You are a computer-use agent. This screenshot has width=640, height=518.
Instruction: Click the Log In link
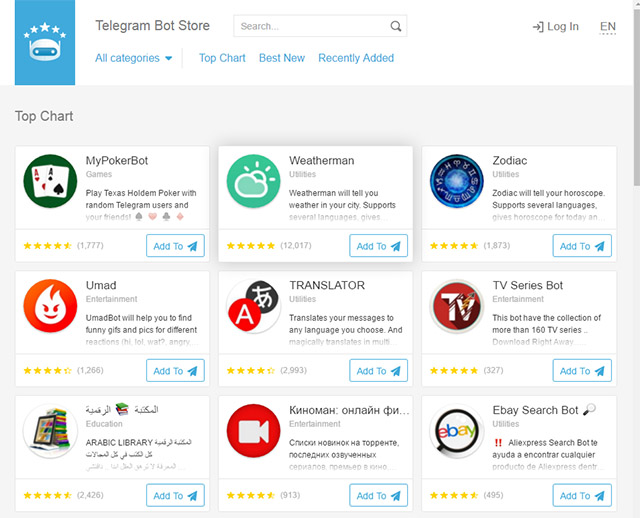point(556,27)
